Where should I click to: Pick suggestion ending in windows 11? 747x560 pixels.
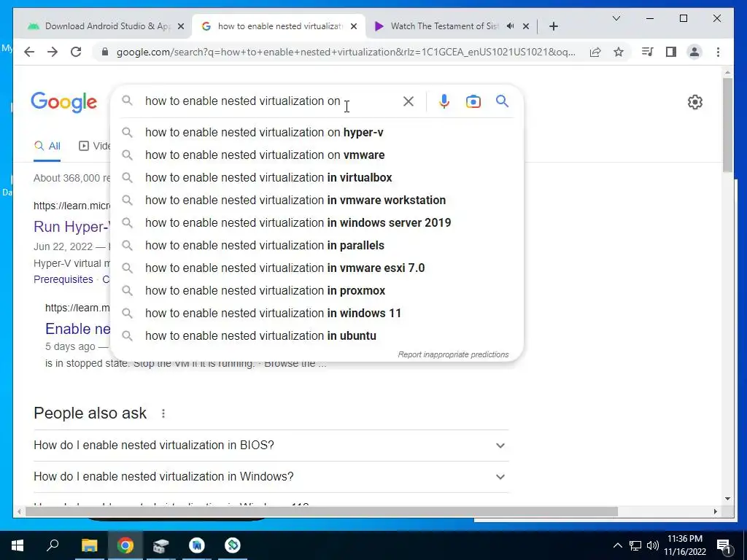click(x=317, y=314)
